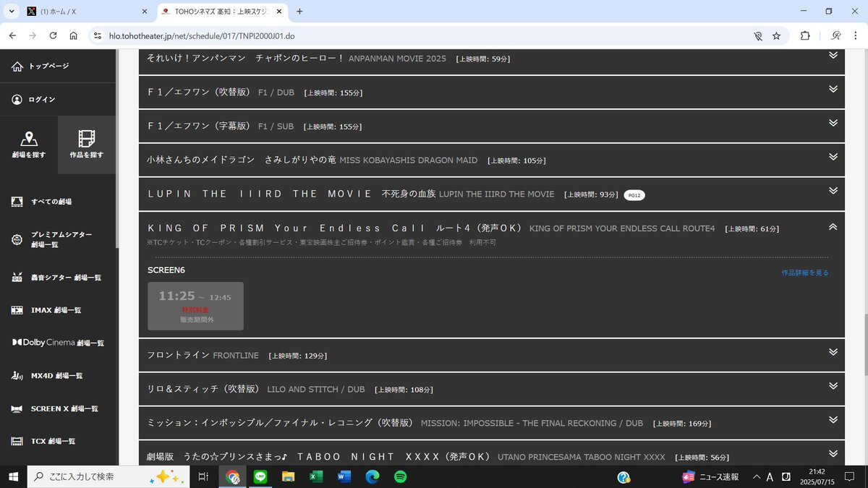The width and height of the screenshot is (868, 488).
Task: Select the TOHOシネマズ 高知 browser tab
Action: pos(221,12)
